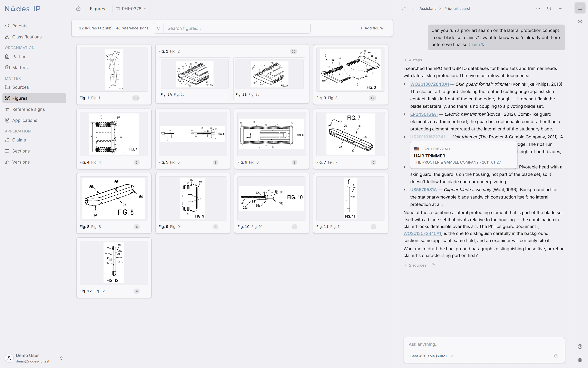Open the Fig. 10 thumbnail
Screen dimensions: 588x368
pyautogui.click(x=271, y=198)
